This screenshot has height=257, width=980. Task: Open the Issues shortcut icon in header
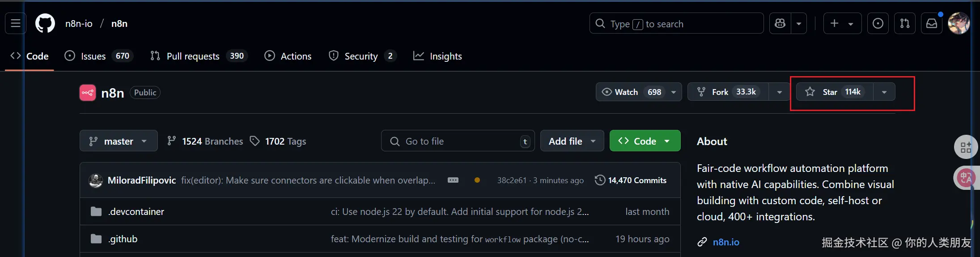[x=878, y=23]
